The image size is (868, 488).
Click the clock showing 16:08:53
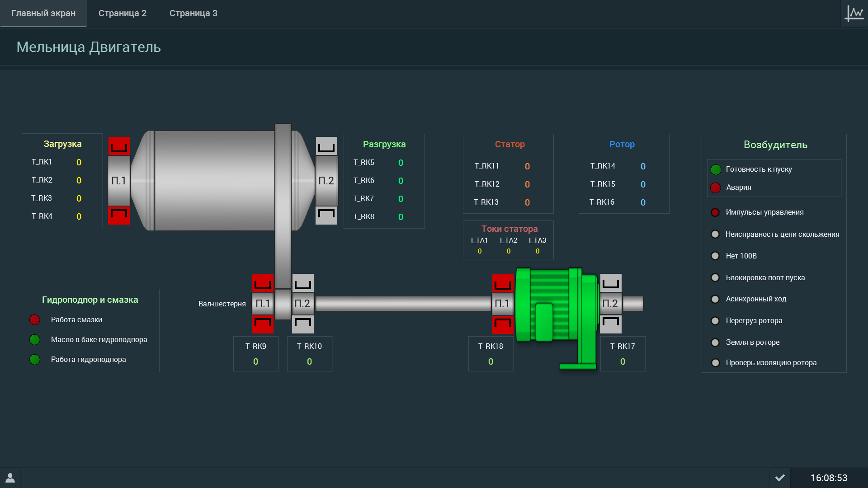point(829,478)
